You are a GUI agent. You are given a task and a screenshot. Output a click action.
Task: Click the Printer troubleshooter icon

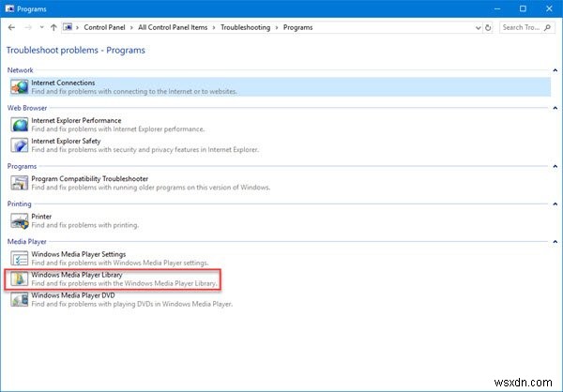(x=19, y=221)
